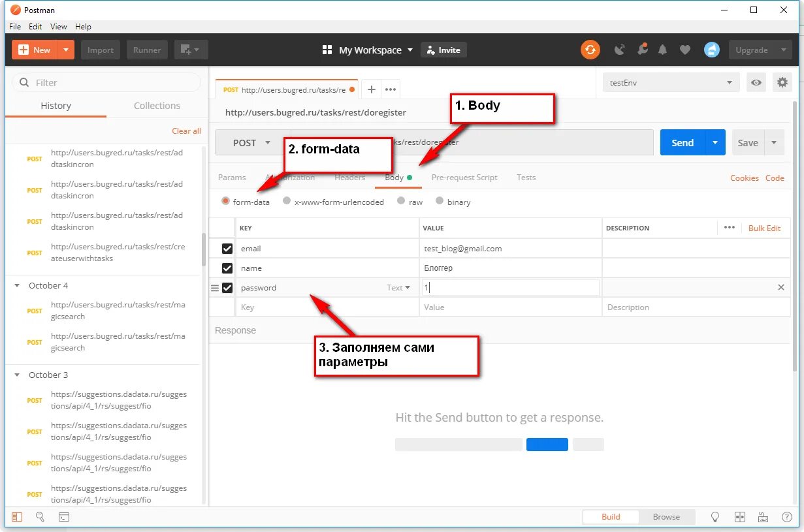Image resolution: width=804 pixels, height=532 pixels.
Task: Open manage environments gear icon
Action: [781, 83]
